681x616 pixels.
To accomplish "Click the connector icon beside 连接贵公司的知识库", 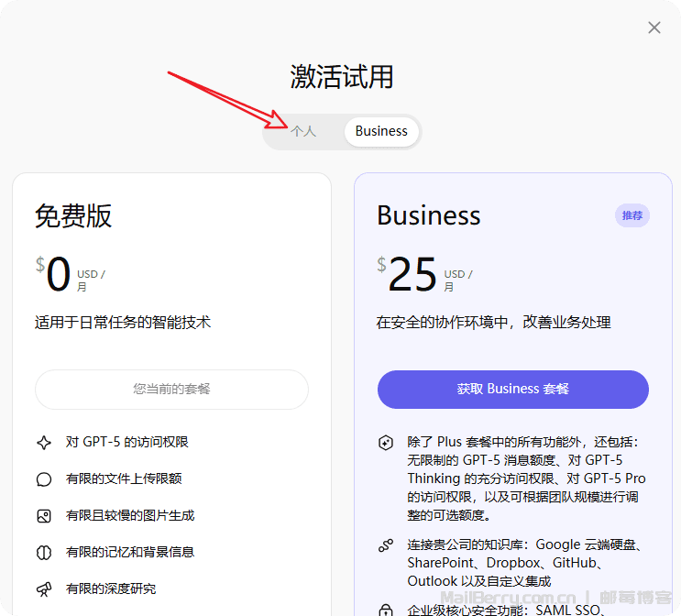I will 386,545.
